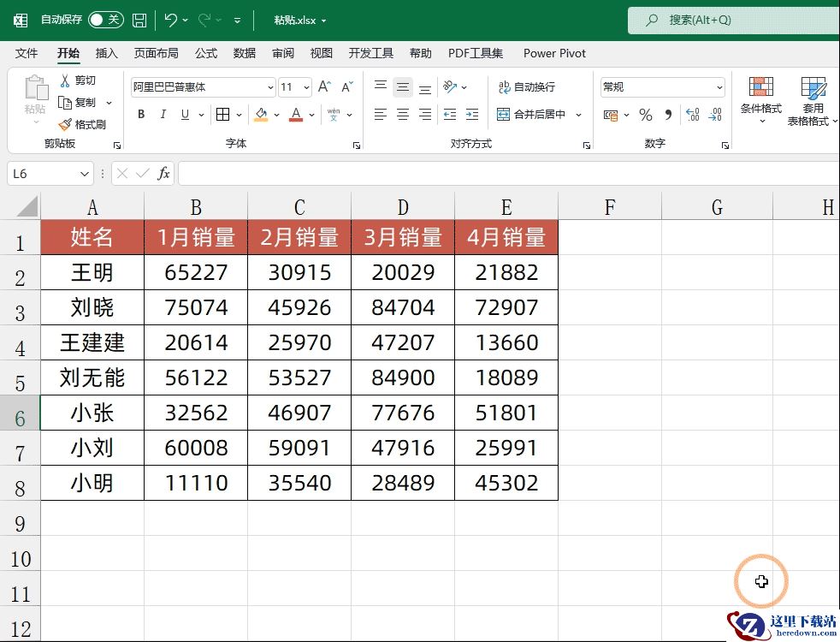The width and height of the screenshot is (840, 642).
Task: Click the Cut scissors icon
Action: pyautogui.click(x=65, y=80)
